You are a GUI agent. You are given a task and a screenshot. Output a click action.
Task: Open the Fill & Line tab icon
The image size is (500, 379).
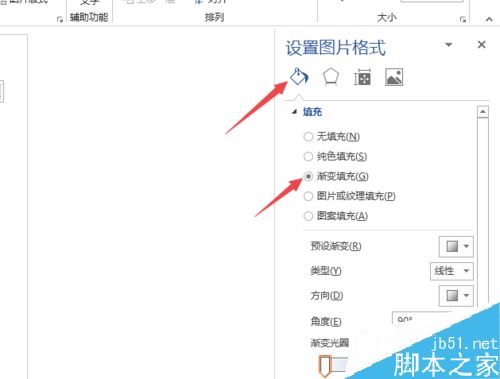(299, 77)
